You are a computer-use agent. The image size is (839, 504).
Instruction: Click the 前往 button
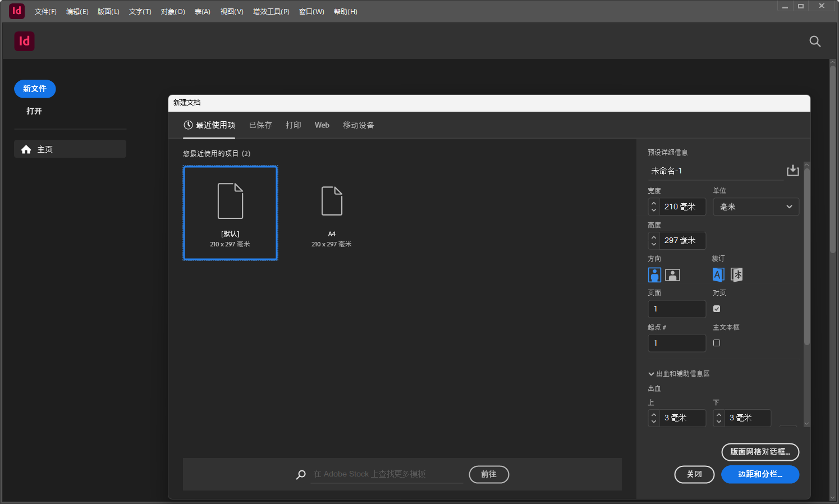(x=489, y=474)
